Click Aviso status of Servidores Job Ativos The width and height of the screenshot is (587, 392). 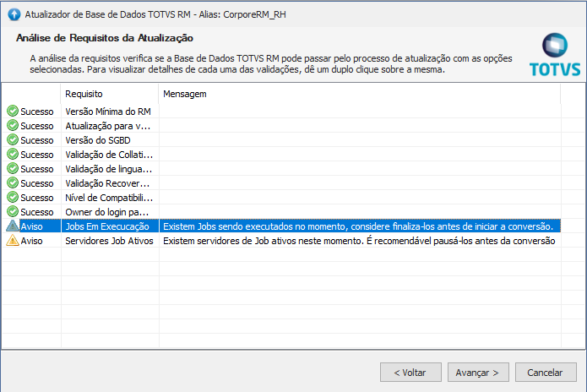(31, 241)
